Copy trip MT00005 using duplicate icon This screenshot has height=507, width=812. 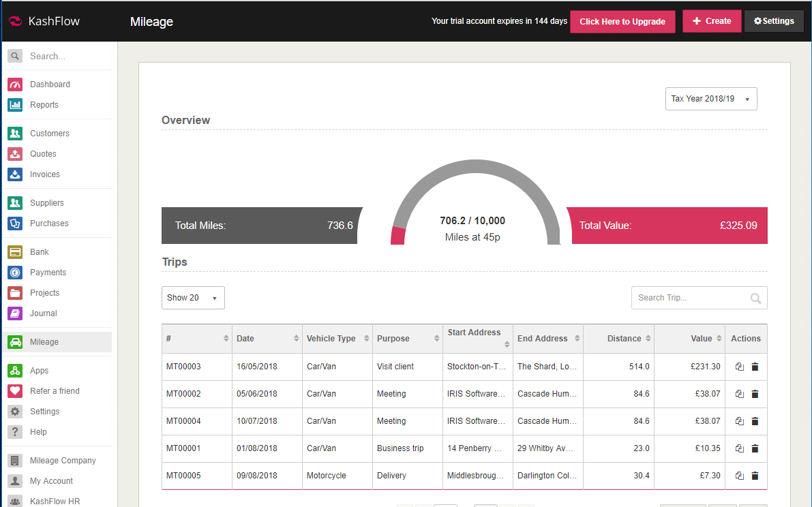740,476
